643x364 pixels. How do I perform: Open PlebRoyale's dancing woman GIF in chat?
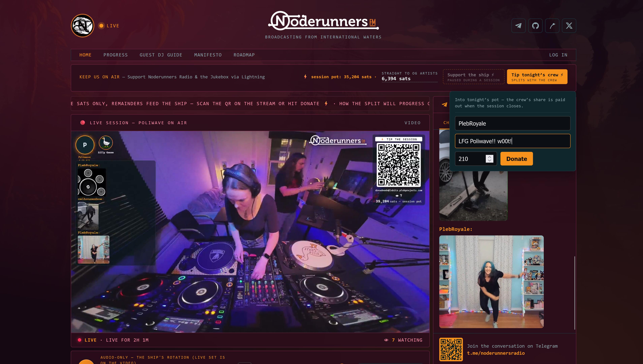(491, 281)
